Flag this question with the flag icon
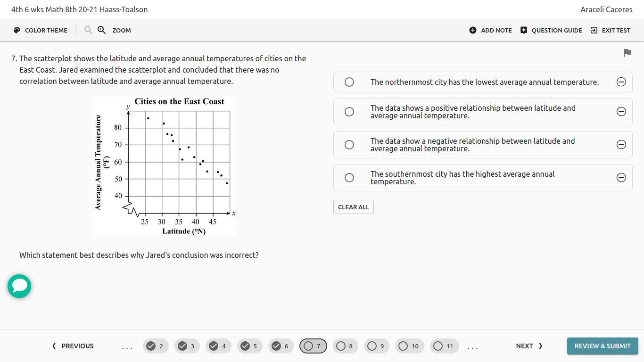This screenshot has height=362, width=644. (x=627, y=53)
